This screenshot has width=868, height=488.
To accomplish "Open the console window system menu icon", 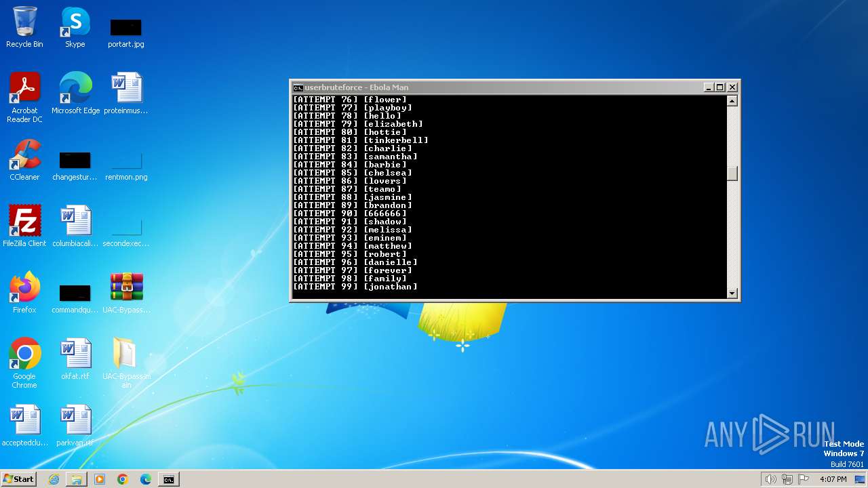I will pyautogui.click(x=298, y=87).
